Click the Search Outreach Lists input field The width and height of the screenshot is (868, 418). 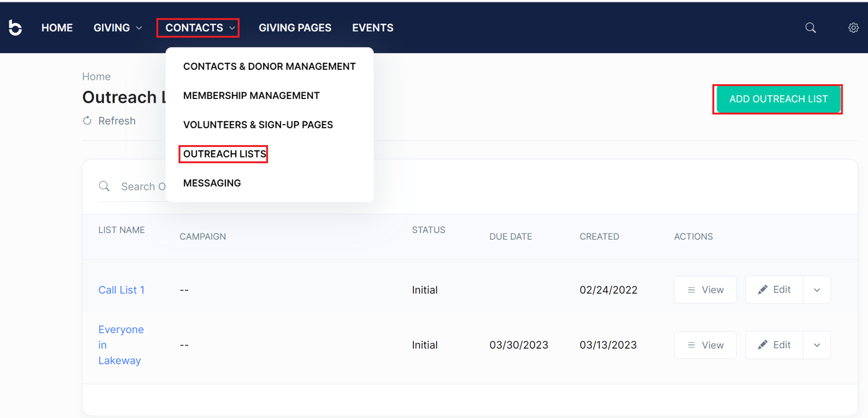pos(143,186)
